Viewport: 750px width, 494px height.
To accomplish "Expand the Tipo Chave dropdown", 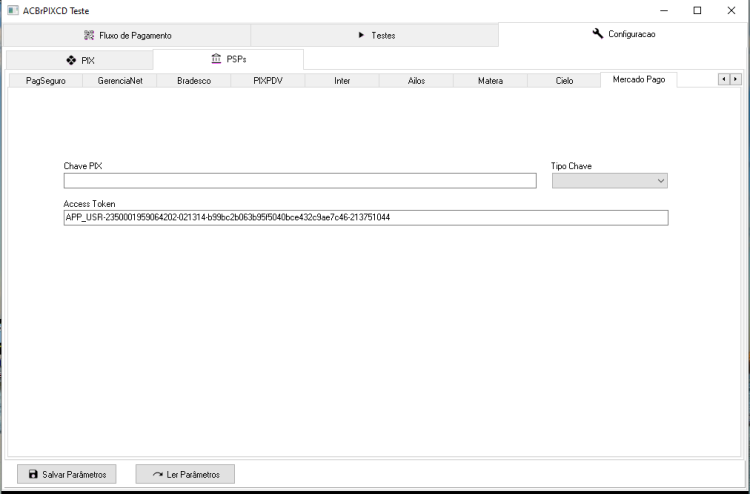I will pos(610,181).
